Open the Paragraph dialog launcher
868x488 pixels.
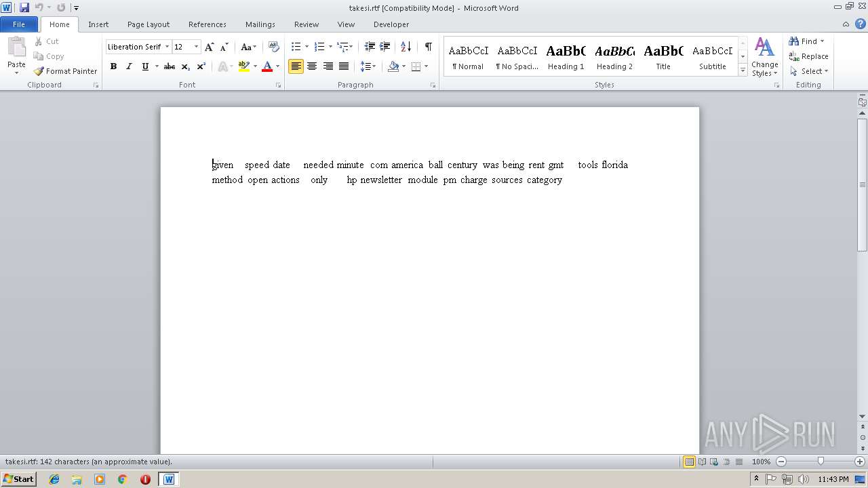point(433,85)
